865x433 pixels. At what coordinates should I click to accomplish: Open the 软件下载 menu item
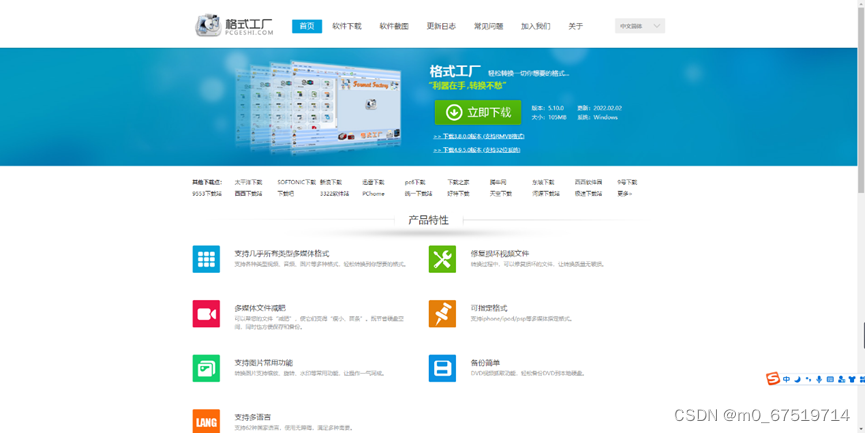[x=346, y=26]
